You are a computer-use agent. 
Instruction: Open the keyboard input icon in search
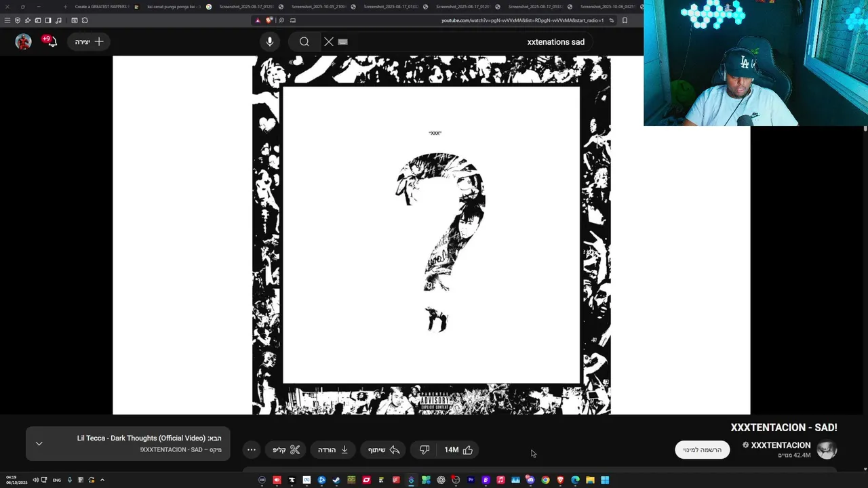(342, 42)
